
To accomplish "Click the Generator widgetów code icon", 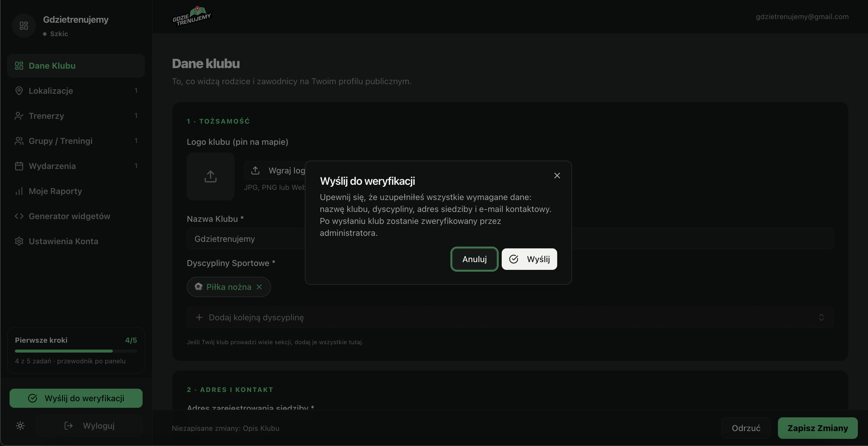I will 19,216.
